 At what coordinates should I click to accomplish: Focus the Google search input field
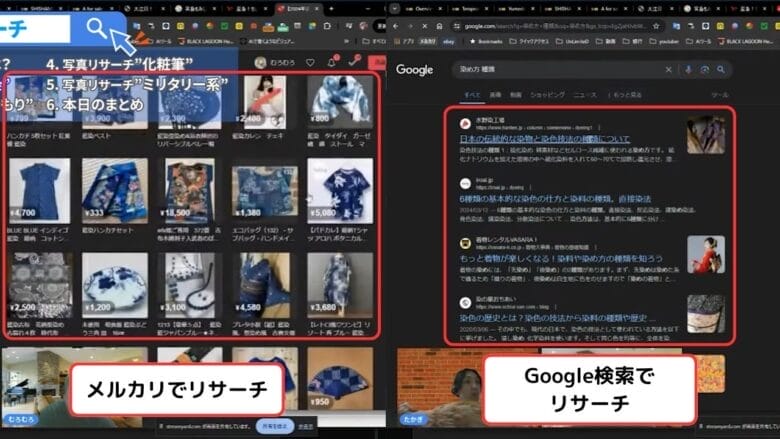[x=560, y=70]
